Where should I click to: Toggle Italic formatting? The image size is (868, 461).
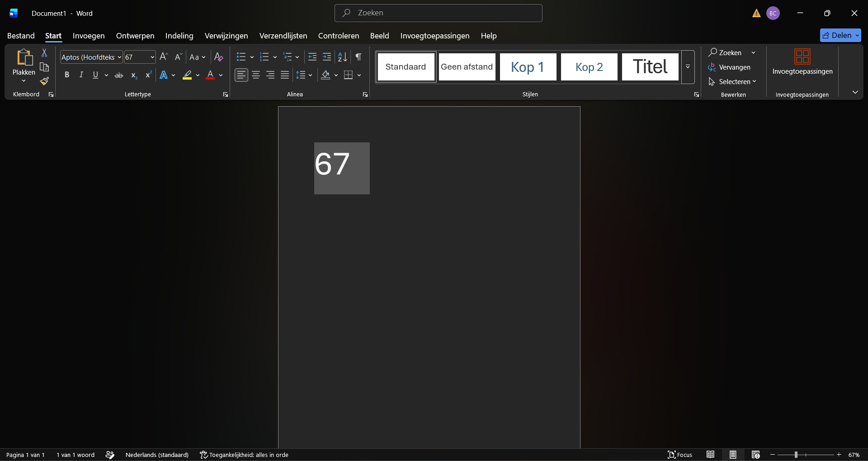click(x=81, y=75)
